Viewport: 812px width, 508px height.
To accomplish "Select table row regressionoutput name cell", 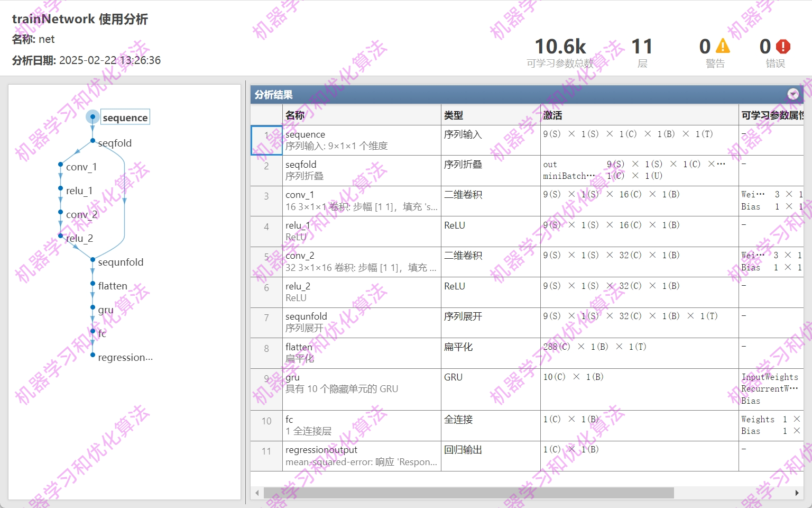I will (362, 456).
